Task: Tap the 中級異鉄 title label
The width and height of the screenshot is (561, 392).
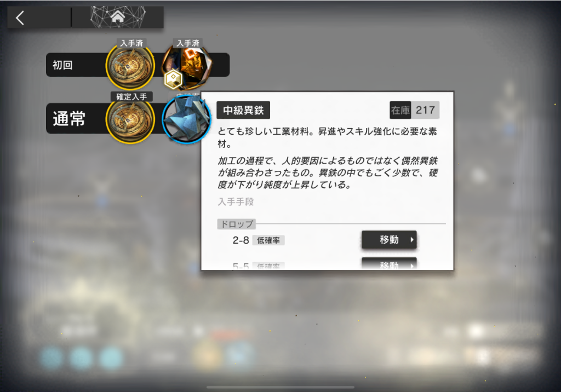Action: 243,110
